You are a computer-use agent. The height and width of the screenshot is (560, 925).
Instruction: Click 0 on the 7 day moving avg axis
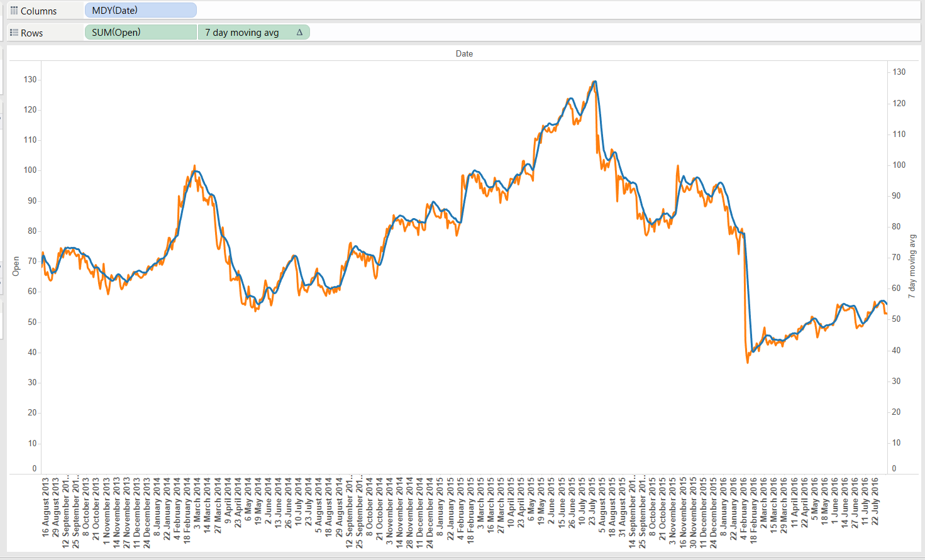(x=894, y=468)
